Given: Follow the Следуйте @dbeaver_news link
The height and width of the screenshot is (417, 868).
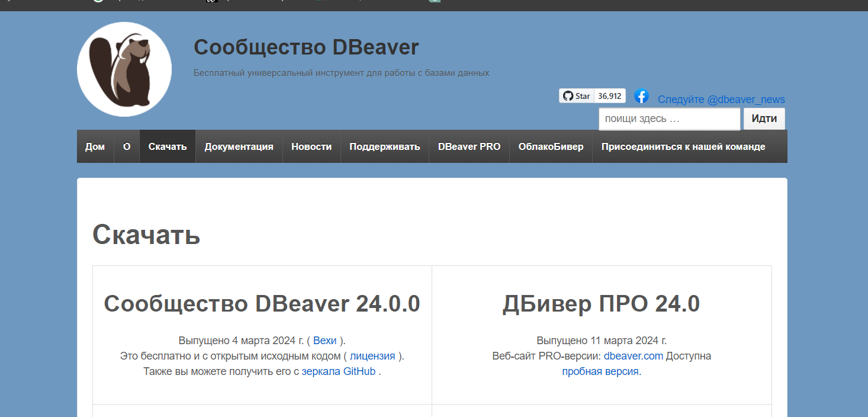Looking at the screenshot, I should (x=721, y=100).
